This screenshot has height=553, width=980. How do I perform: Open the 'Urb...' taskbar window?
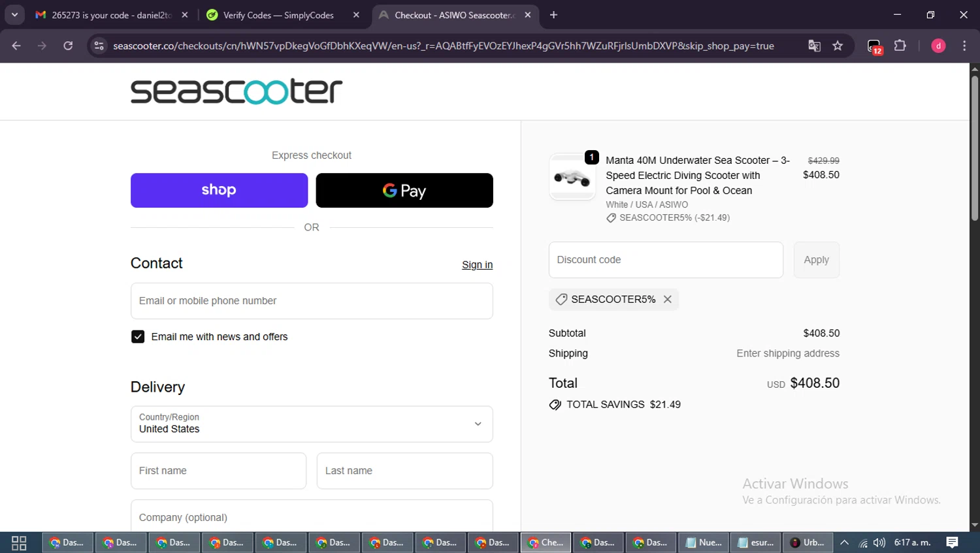(x=808, y=543)
